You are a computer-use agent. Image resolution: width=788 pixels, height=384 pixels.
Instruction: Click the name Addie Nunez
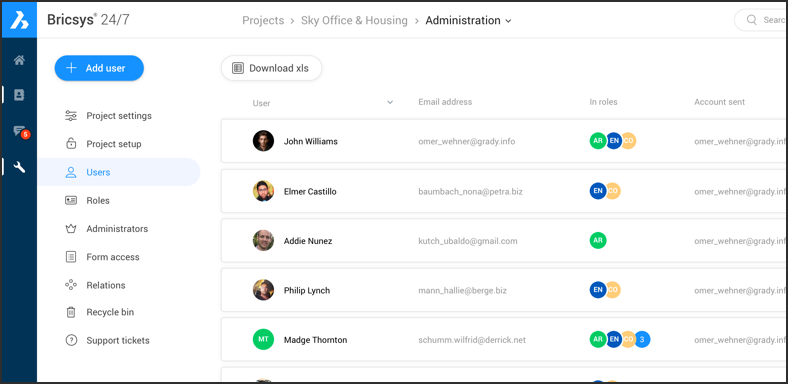coord(308,241)
